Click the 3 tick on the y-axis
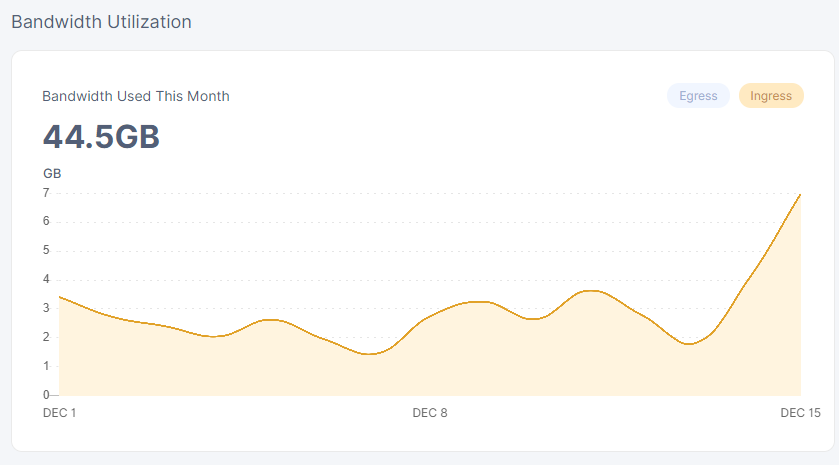This screenshot has width=839, height=465. point(46,309)
